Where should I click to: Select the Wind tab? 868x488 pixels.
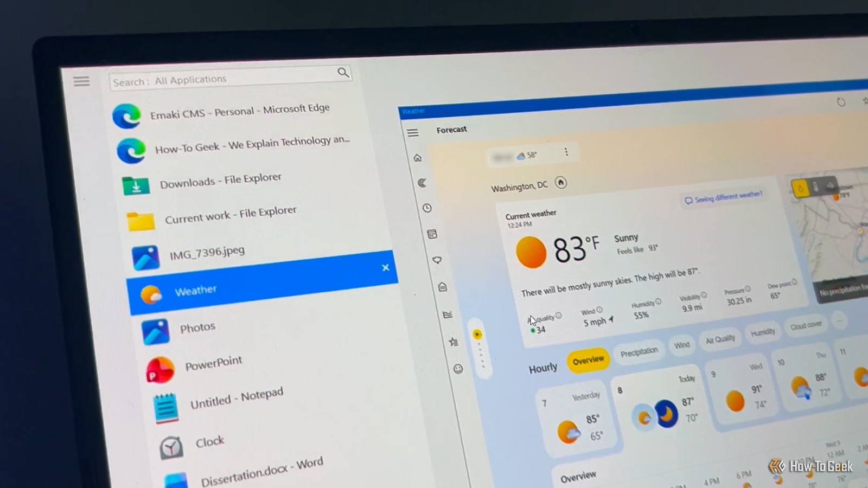[x=682, y=345]
